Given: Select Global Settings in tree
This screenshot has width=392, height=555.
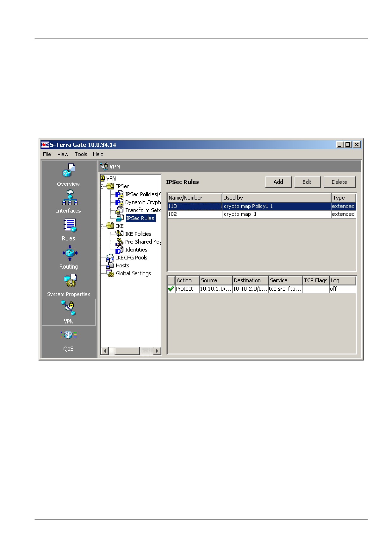Looking at the screenshot, I should point(133,273).
